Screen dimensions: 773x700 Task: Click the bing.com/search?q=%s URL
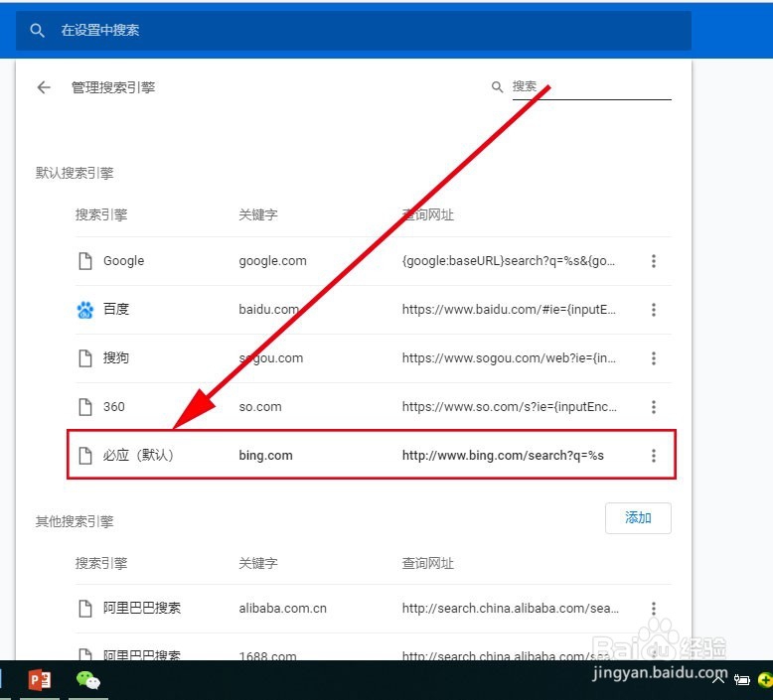[503, 455]
